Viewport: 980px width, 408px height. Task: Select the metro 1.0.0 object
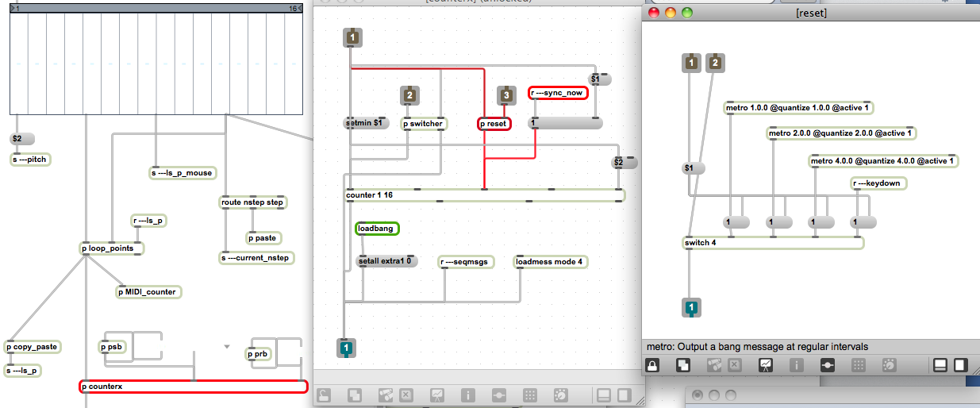click(x=799, y=108)
